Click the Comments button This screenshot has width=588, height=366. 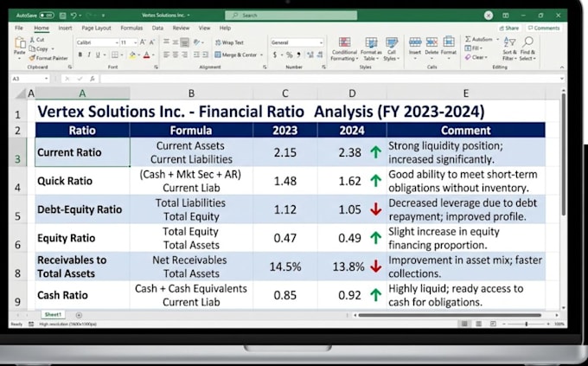coord(543,29)
